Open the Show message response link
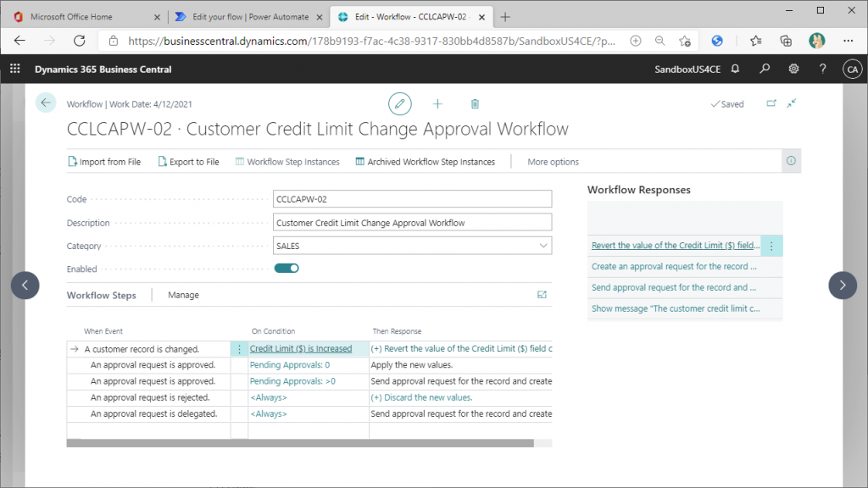 coord(676,308)
